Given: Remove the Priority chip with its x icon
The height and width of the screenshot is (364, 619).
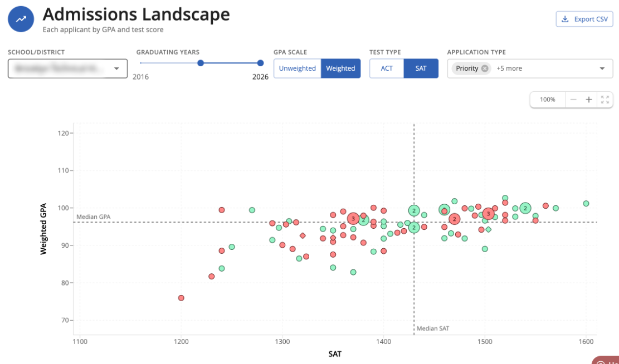Looking at the screenshot, I should coord(485,68).
